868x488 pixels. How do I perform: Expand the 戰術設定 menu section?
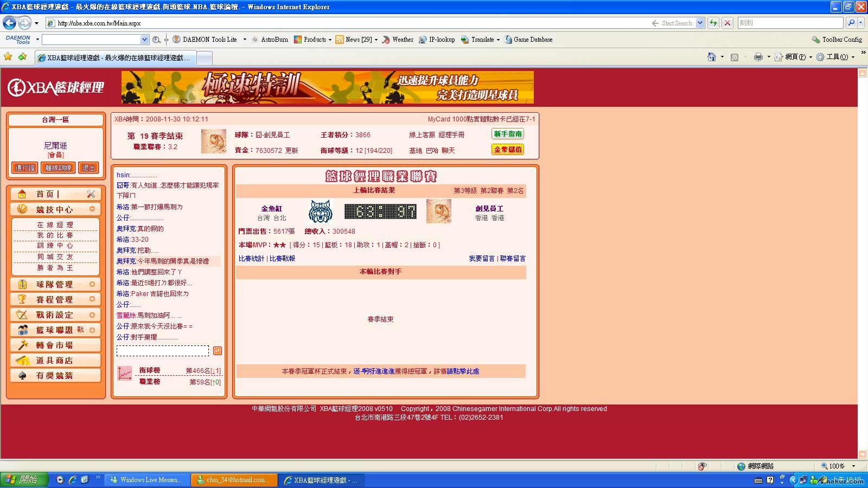pos(92,314)
